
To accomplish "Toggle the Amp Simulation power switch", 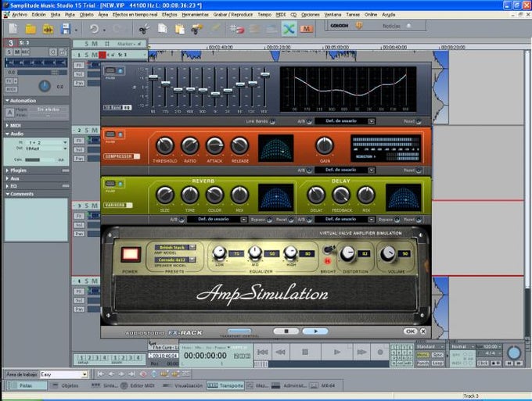I will point(131,254).
